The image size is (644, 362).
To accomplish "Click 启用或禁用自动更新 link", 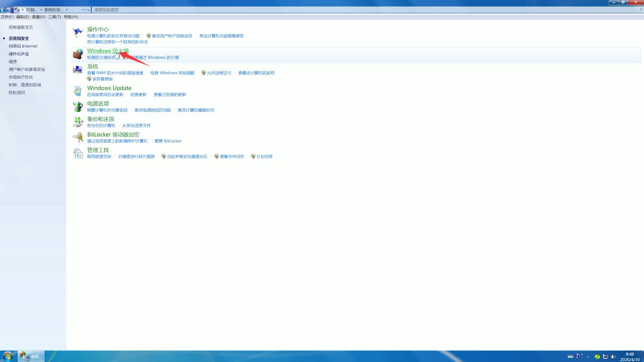I will tap(105, 95).
